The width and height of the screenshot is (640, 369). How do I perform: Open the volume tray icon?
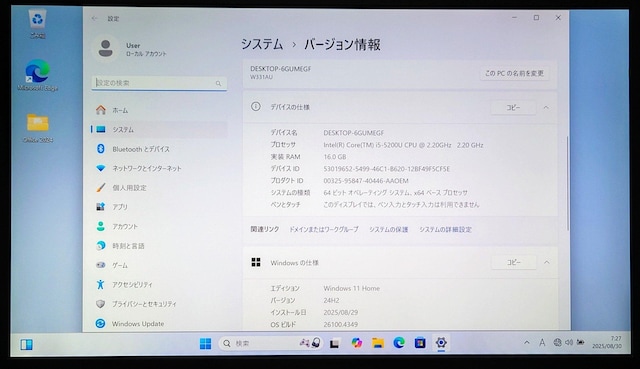coord(569,342)
